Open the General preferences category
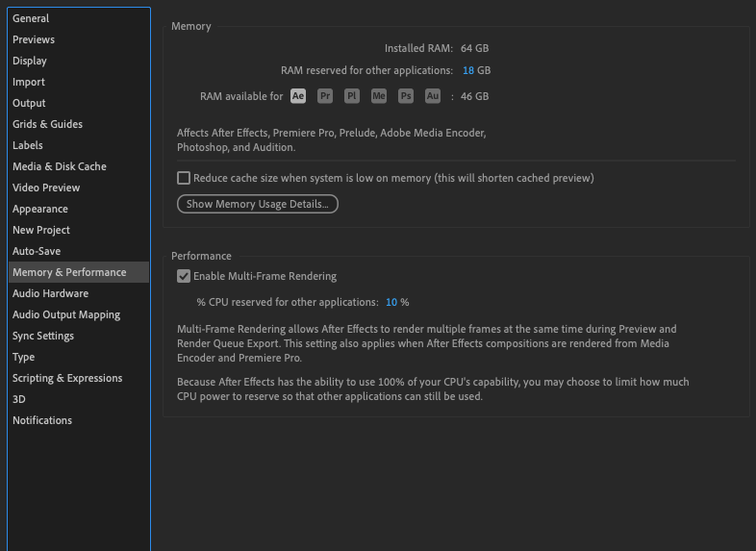This screenshot has height=551, width=756. coord(31,18)
